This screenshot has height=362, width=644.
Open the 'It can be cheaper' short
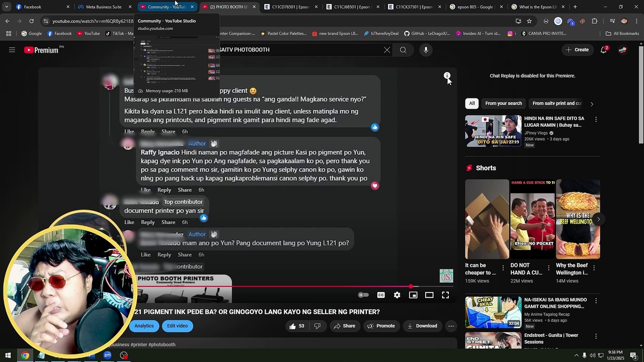tap(487, 219)
